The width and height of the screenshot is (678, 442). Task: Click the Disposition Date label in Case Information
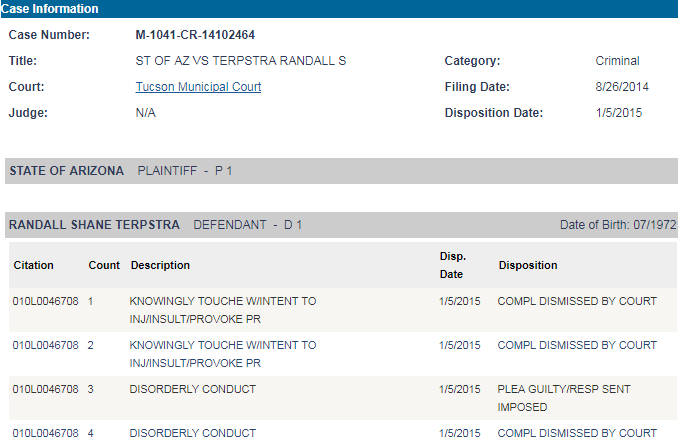[x=494, y=113]
